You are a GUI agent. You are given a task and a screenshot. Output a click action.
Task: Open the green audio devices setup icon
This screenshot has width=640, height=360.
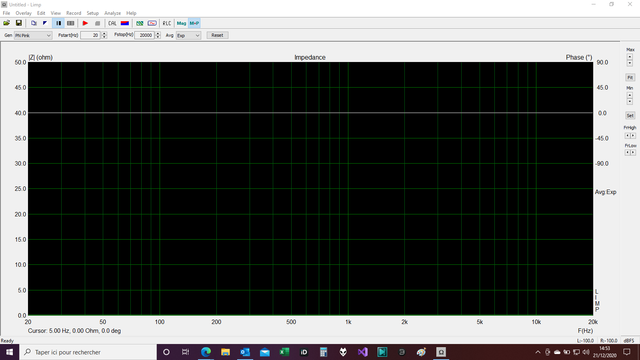click(x=140, y=23)
